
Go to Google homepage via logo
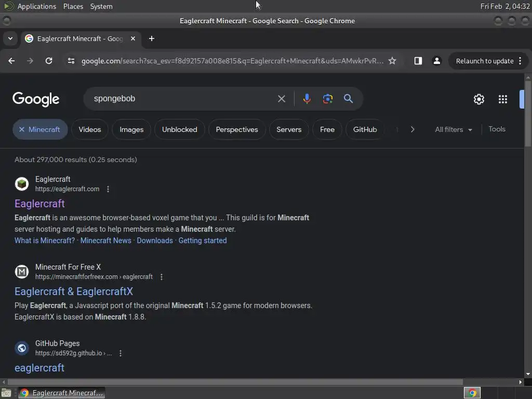[x=36, y=99]
